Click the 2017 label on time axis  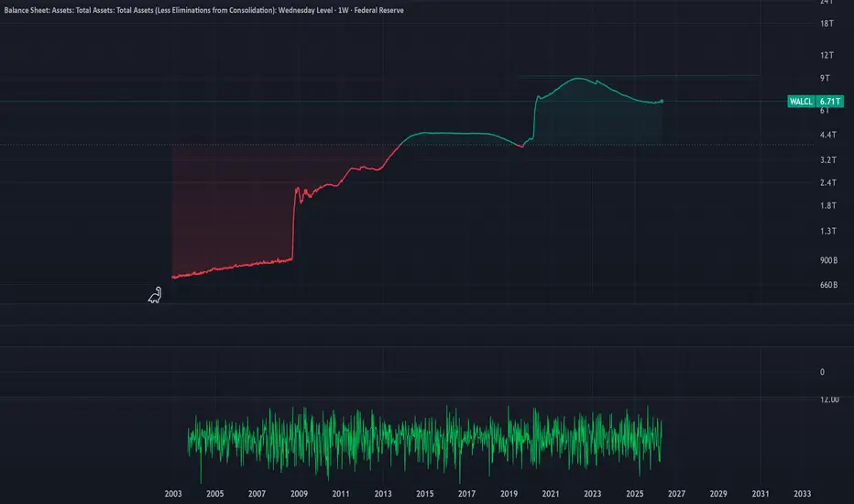466,494
